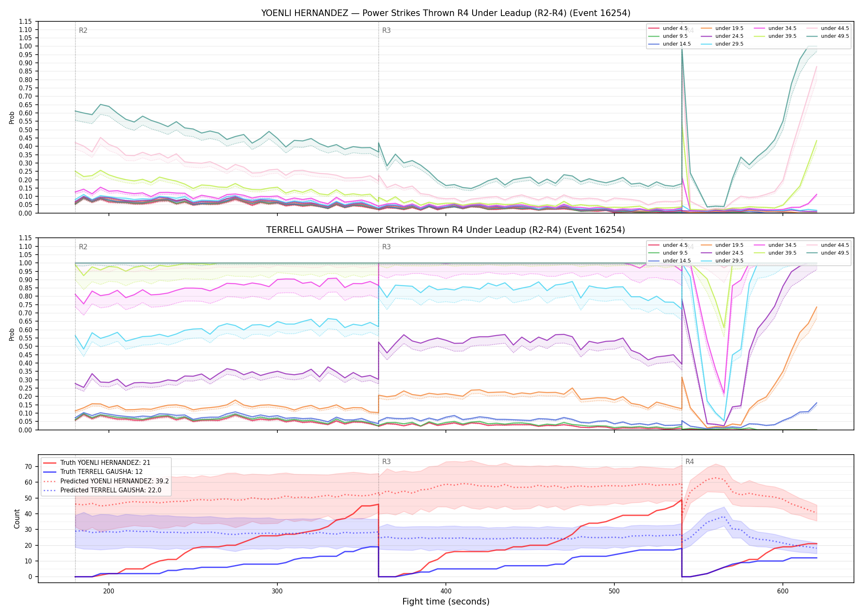This screenshot has height=616, width=863.
Task: Click the R3 round marker in the Gausha chart
Action: coord(386,247)
